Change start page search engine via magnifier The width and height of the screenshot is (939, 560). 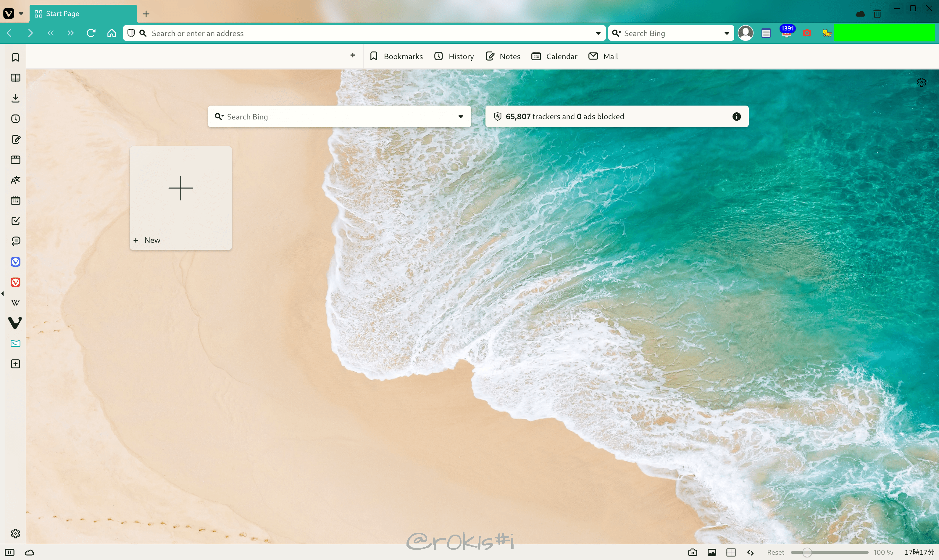(x=219, y=116)
